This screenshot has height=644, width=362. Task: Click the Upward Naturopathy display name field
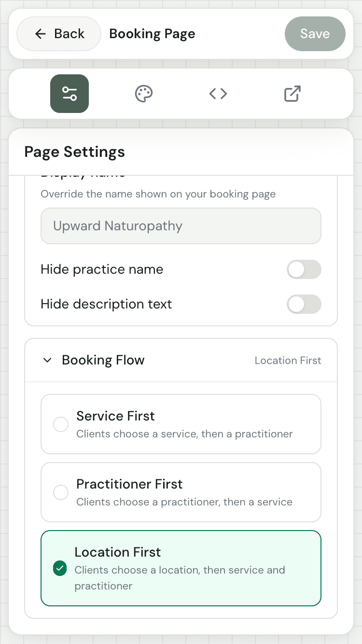point(181,225)
